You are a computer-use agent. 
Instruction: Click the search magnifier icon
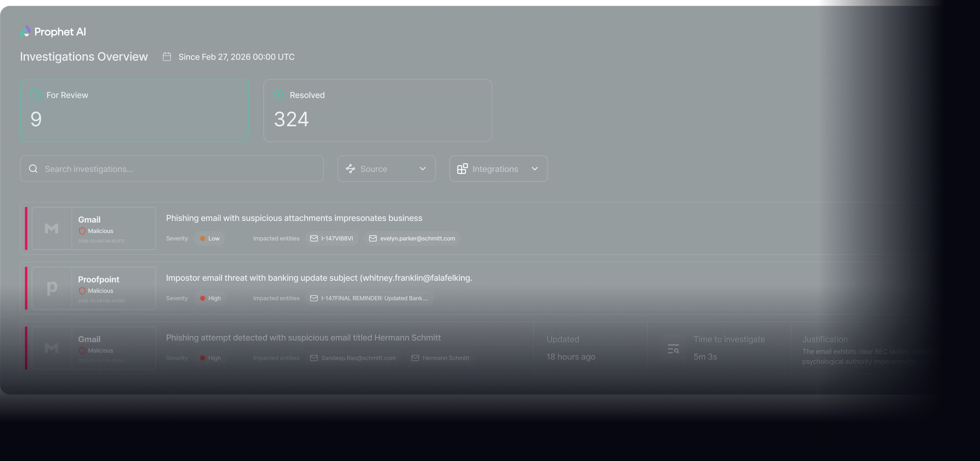point(33,169)
